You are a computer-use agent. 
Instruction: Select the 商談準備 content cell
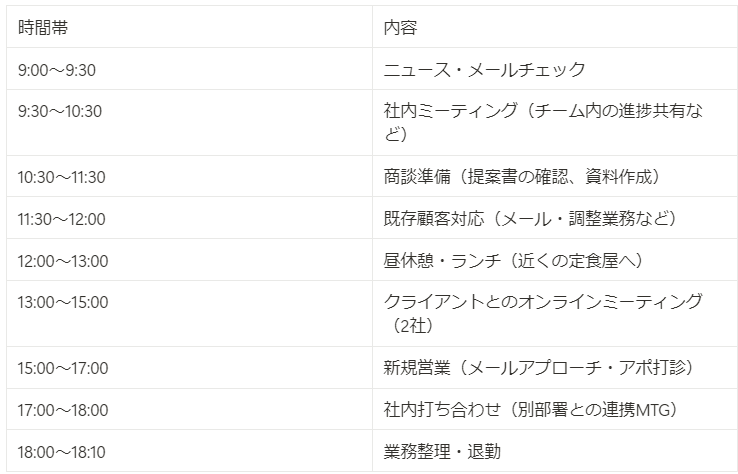pyautogui.click(x=555, y=176)
